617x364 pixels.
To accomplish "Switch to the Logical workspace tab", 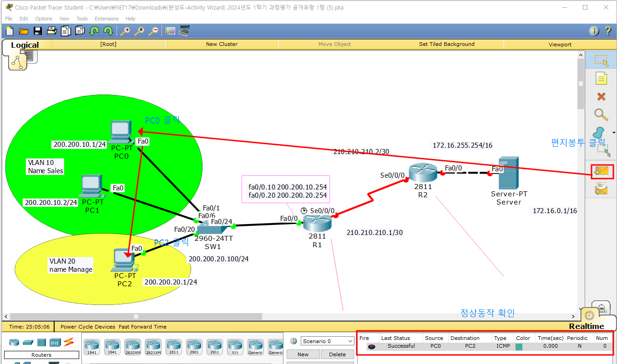I will click(x=25, y=45).
